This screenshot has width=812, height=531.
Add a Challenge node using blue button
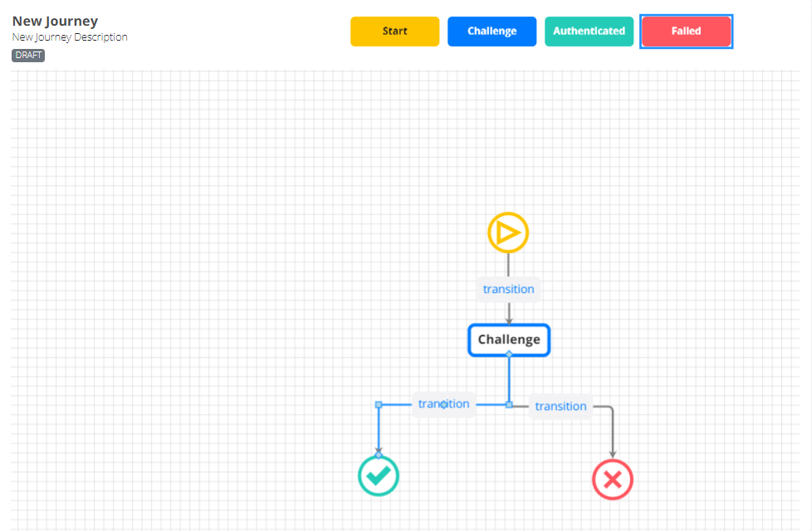click(x=492, y=32)
